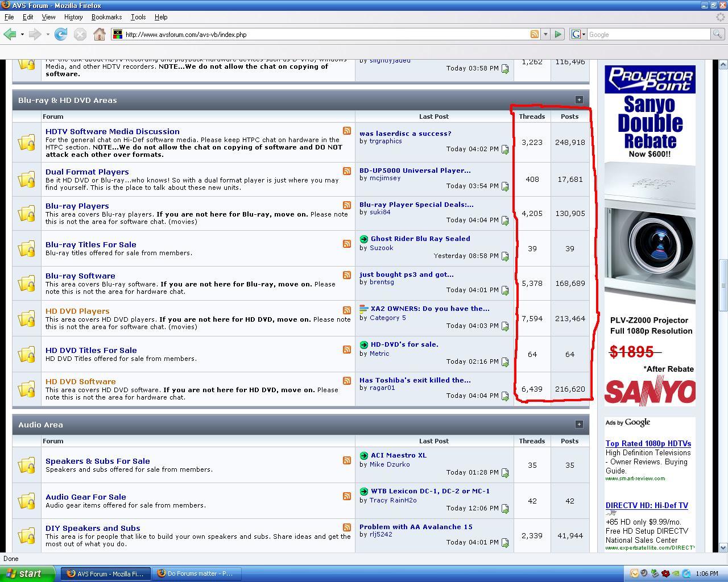The height and width of the screenshot is (582, 728).
Task: Open the Bookmarks menu
Action: tap(107, 17)
